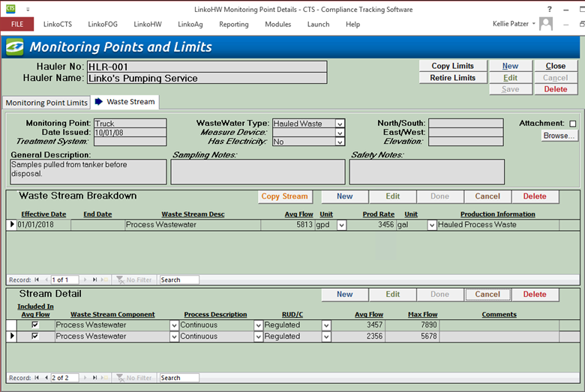Select the 01/01/2018 row using its record selector
585x392 pixels.
(x=11, y=225)
